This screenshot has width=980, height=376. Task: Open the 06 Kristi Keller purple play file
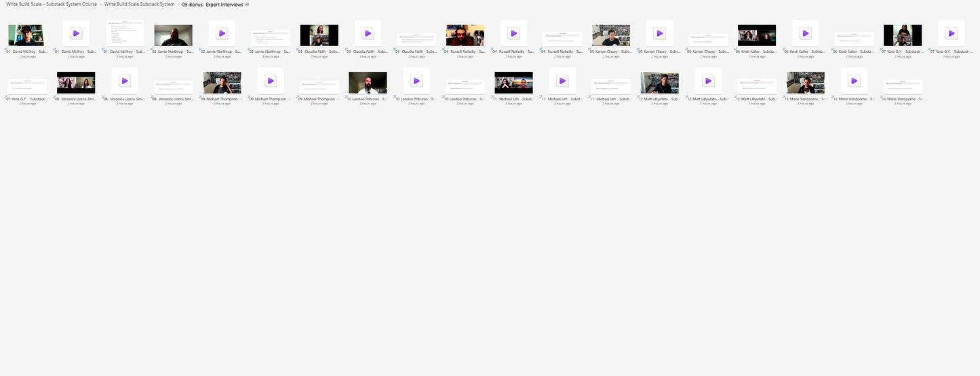pos(805,33)
